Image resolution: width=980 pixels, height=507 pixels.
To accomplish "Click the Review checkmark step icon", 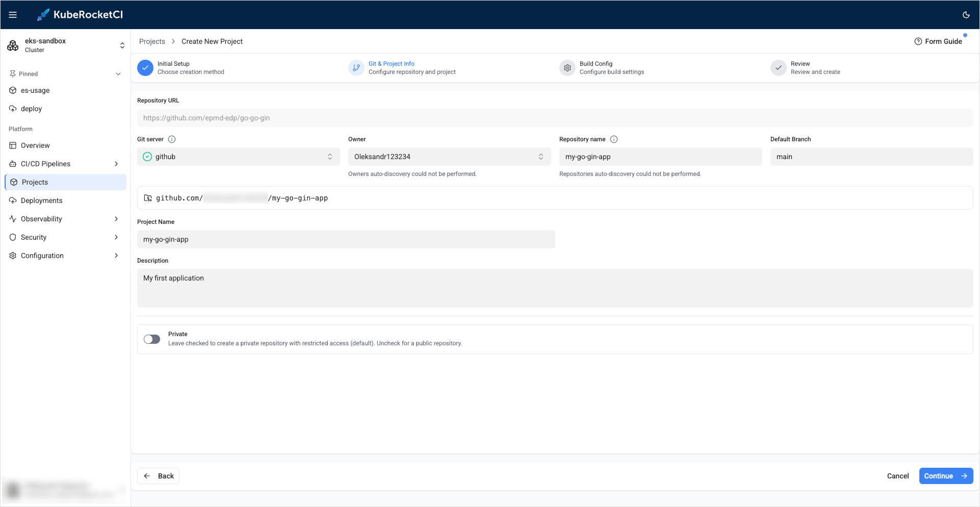I will (x=778, y=68).
